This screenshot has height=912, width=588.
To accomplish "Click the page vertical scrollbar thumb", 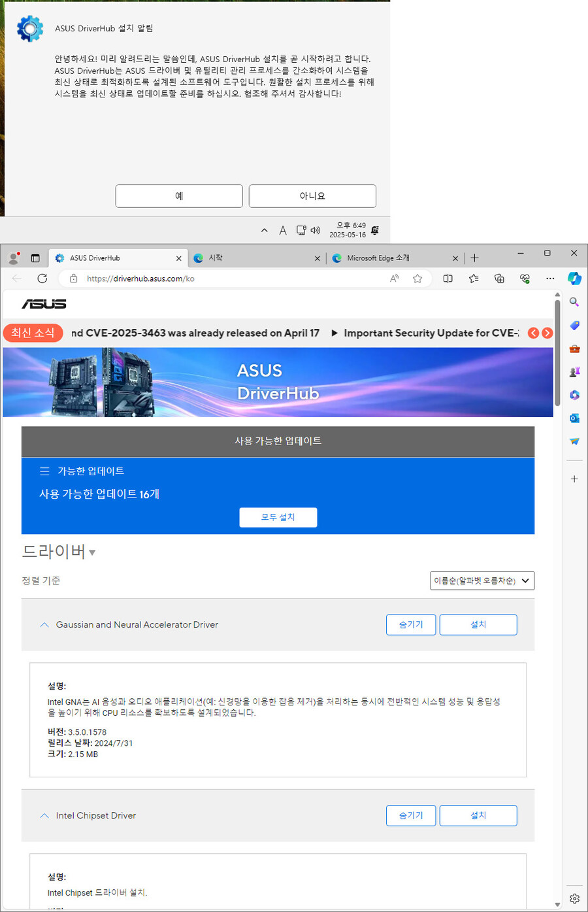I will coord(557,353).
